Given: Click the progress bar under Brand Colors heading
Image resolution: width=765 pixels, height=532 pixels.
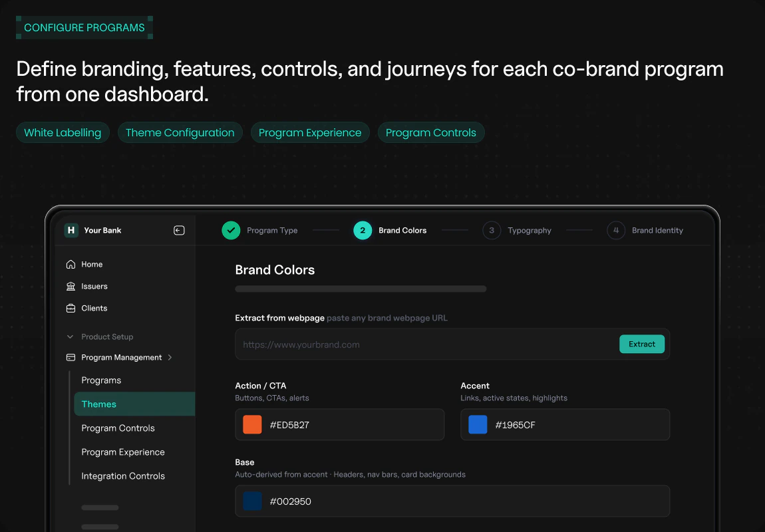Looking at the screenshot, I should point(361,289).
